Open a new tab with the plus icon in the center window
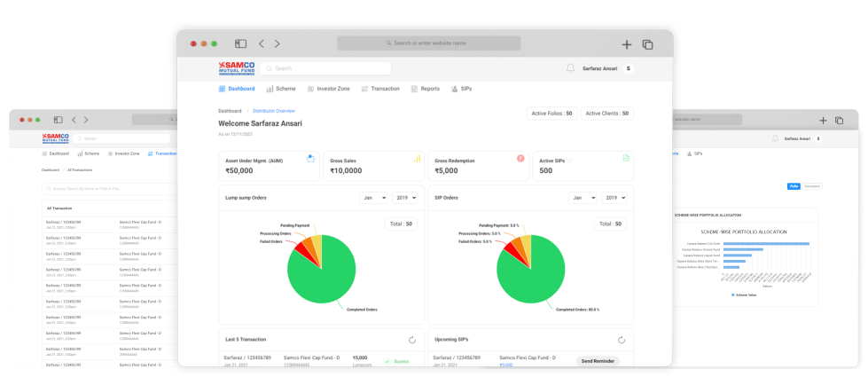 click(627, 43)
